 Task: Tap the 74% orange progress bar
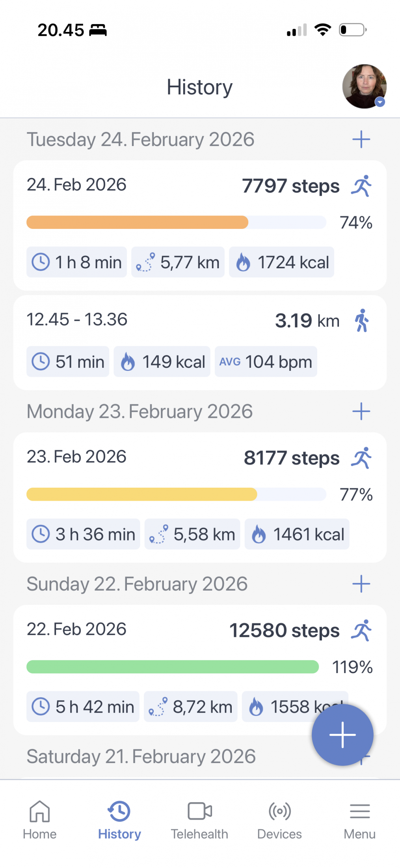coord(176,223)
